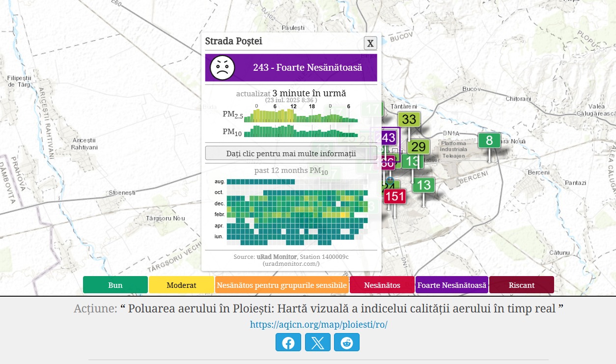Open the aqicn.org Ploiești map link
The height and width of the screenshot is (364, 616).
point(319,325)
